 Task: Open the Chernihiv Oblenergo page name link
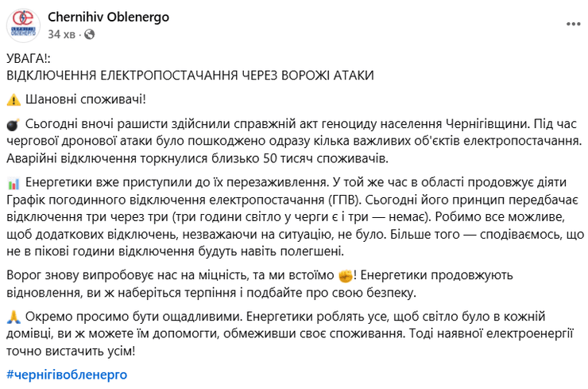(x=108, y=17)
